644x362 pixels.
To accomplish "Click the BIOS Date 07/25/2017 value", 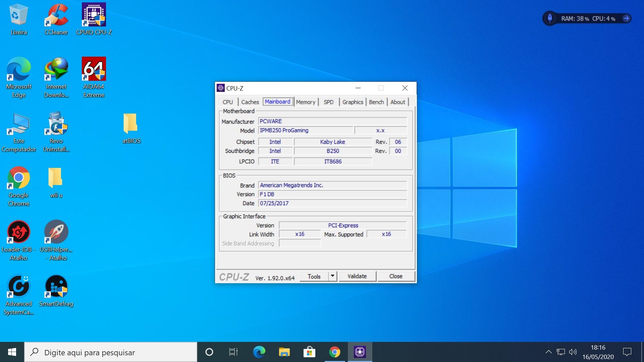I will (x=333, y=203).
